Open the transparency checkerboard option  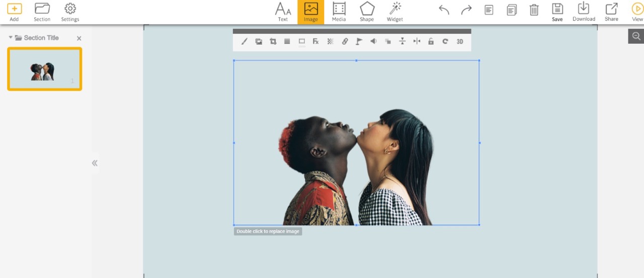330,42
